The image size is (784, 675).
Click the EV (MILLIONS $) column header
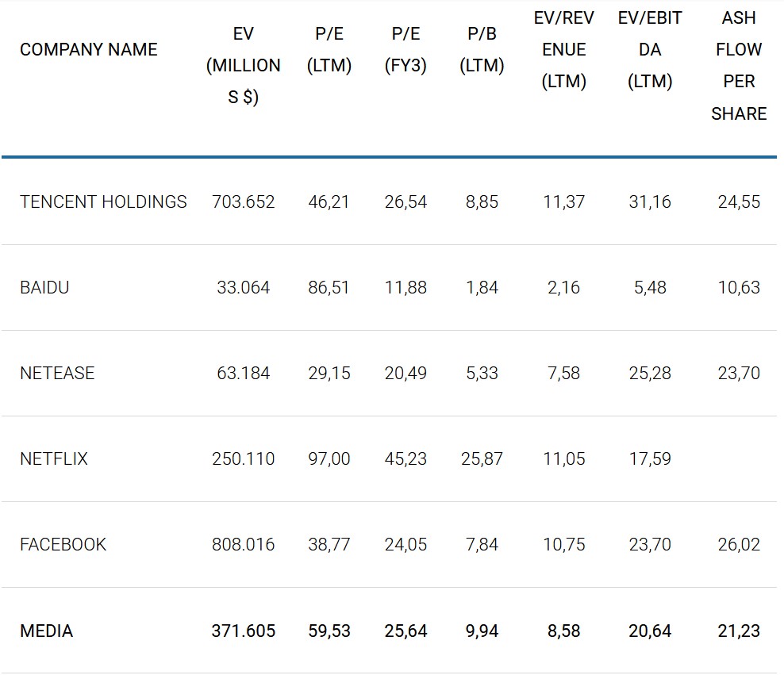(244, 66)
